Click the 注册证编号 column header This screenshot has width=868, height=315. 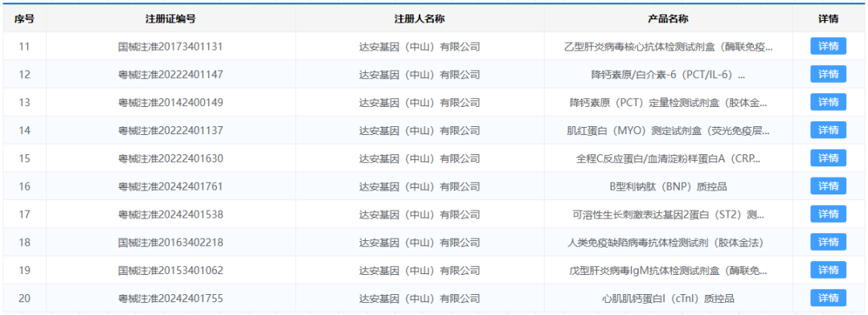click(170, 18)
